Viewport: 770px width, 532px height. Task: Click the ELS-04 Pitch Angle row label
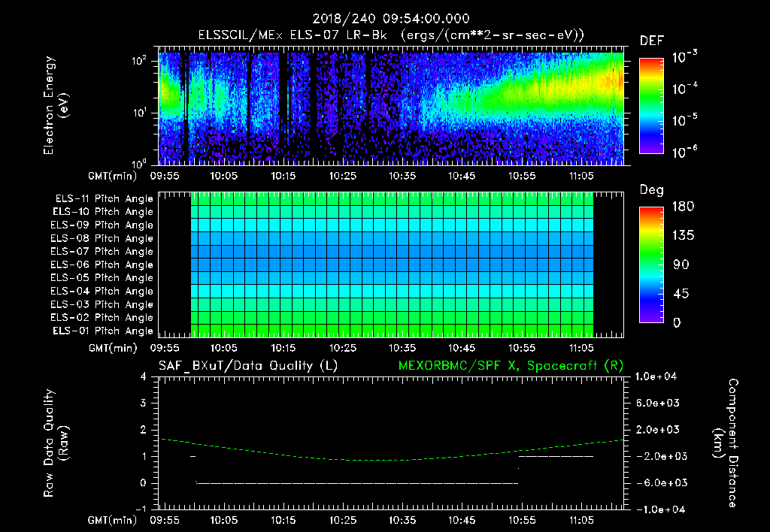102,291
